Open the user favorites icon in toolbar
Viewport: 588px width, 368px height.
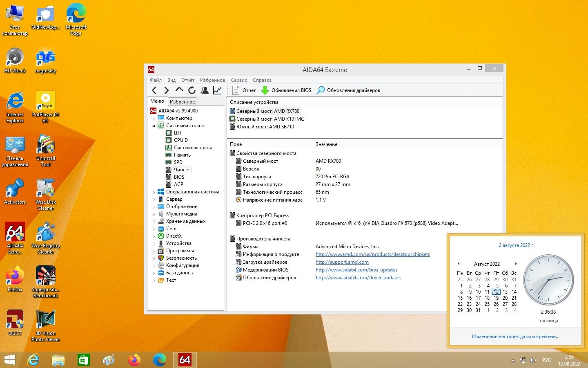[x=205, y=90]
